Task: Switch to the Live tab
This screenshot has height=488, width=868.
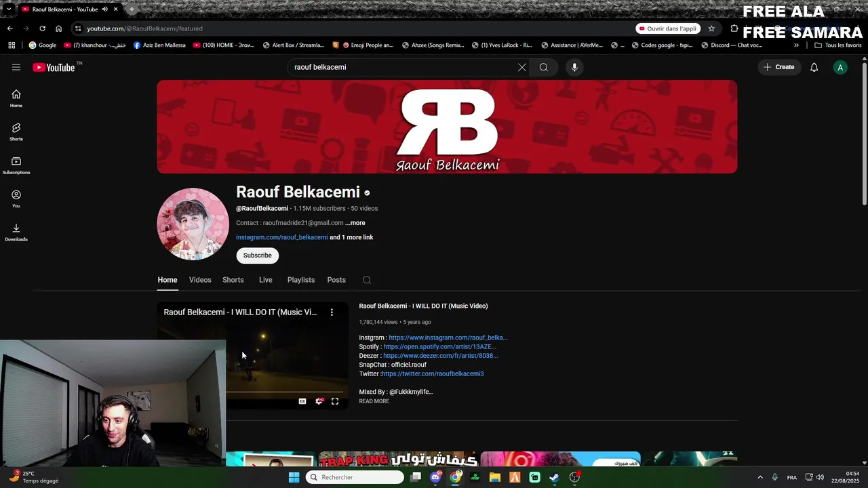Action: 266,280
